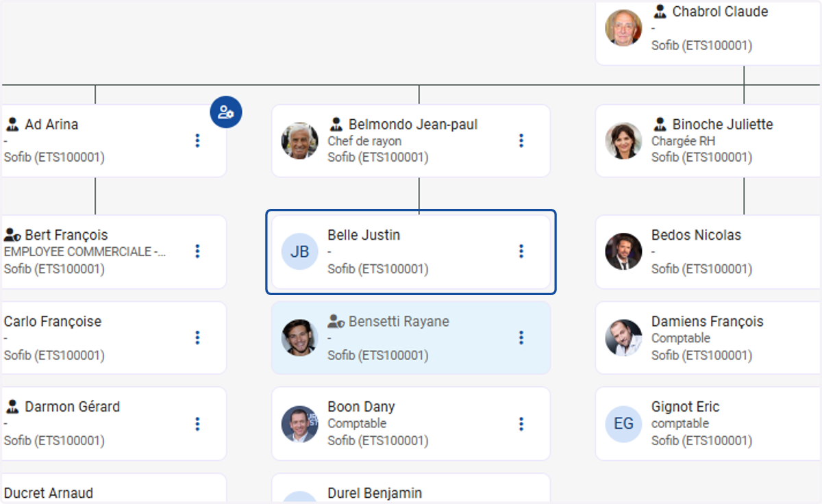Open the three-dot menu for Ad Arina
The height and width of the screenshot is (504, 822).
(x=197, y=140)
